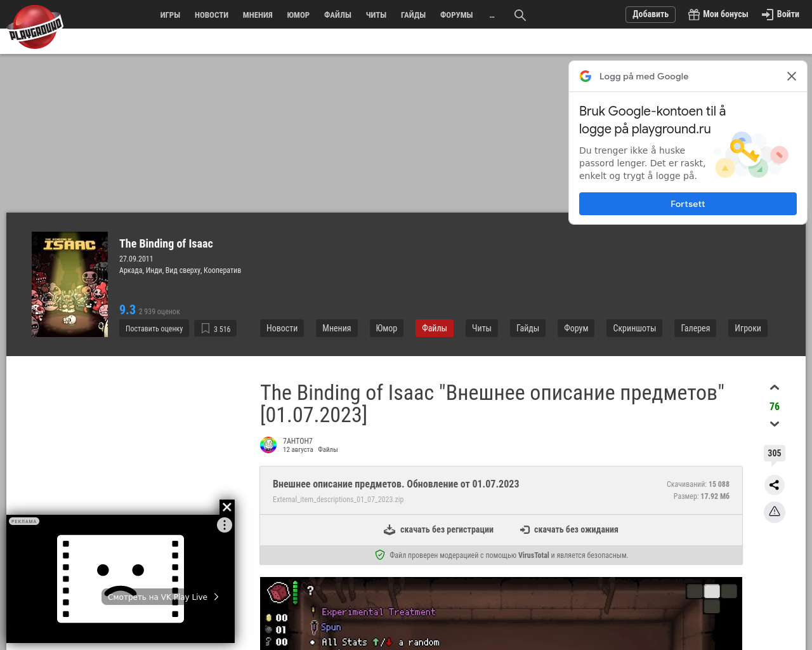Open the Isaac item description screenshot
Viewport: 812px width, 650px height.
click(501, 613)
